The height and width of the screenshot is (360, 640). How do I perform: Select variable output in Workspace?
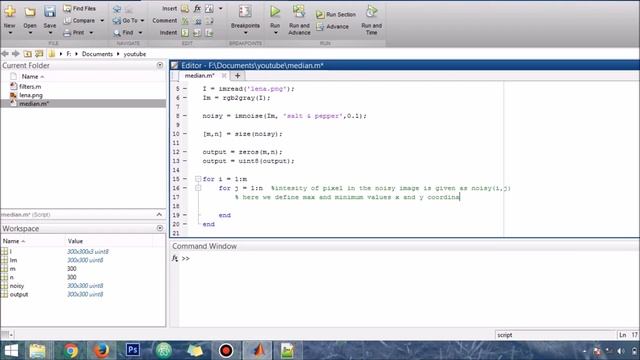pyautogui.click(x=19, y=294)
